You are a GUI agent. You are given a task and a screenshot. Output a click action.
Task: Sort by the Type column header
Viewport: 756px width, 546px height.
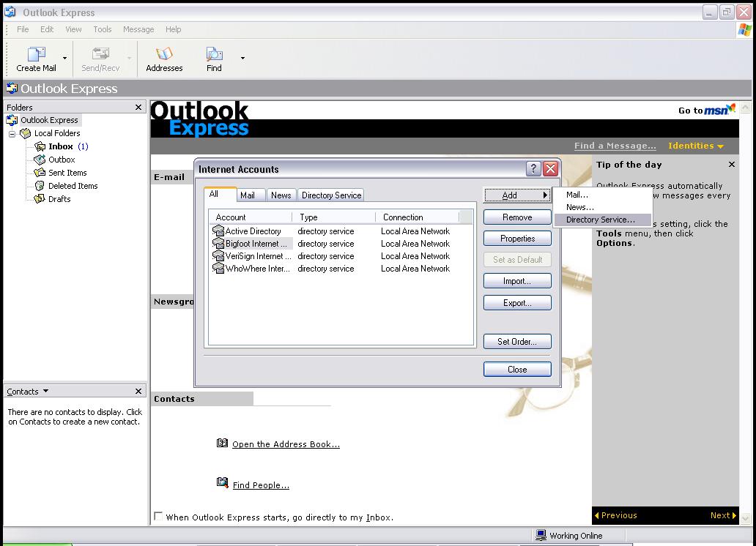tap(333, 217)
